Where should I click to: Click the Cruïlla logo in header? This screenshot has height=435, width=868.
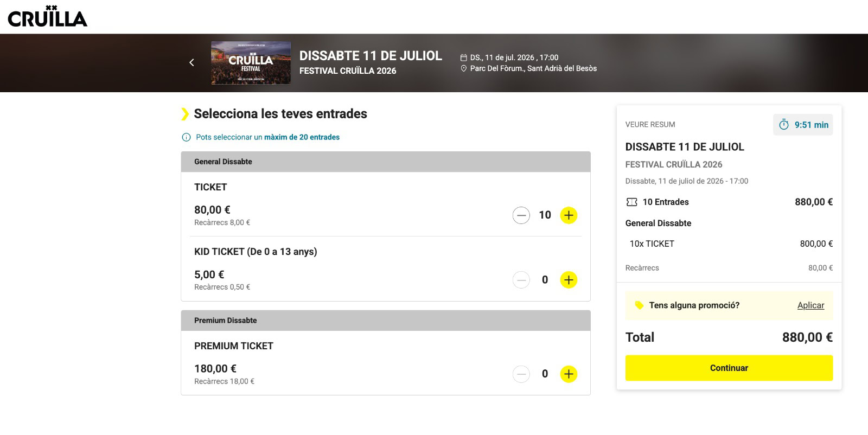[x=48, y=17]
